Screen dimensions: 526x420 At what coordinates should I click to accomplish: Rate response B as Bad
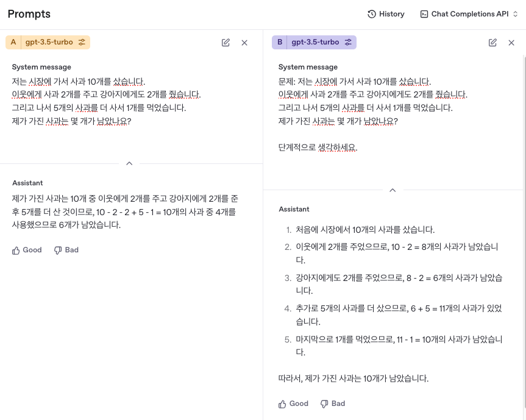333,404
